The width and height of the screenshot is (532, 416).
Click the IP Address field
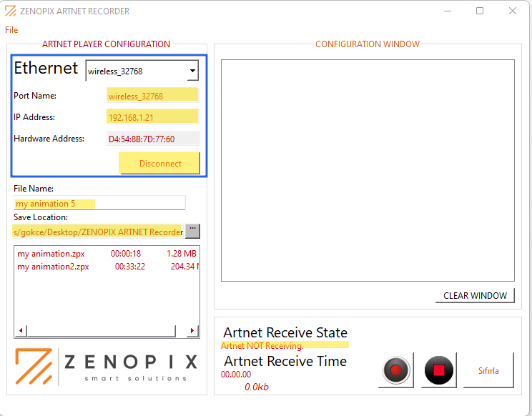(152, 117)
